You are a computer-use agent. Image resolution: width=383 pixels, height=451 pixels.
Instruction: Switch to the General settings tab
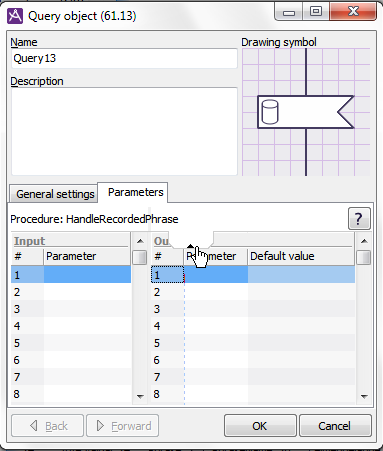[54, 194]
